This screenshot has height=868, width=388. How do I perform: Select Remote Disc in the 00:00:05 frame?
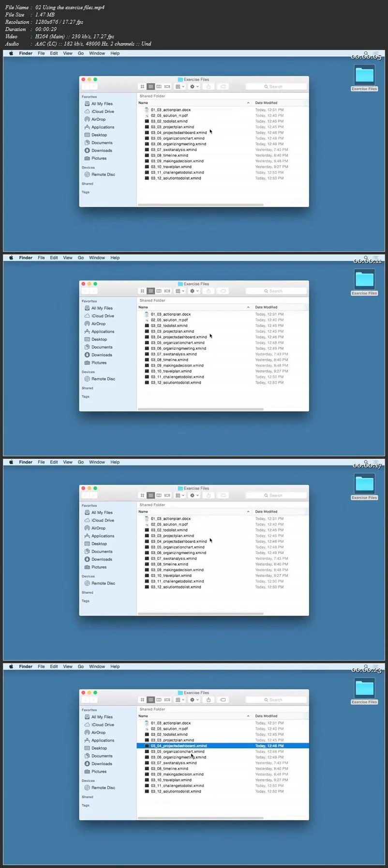tap(100, 174)
